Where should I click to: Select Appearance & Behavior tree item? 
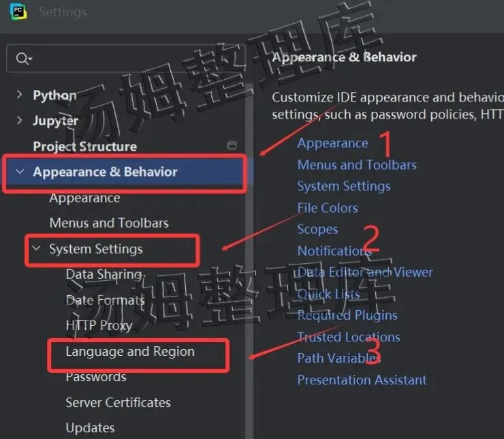tap(105, 172)
